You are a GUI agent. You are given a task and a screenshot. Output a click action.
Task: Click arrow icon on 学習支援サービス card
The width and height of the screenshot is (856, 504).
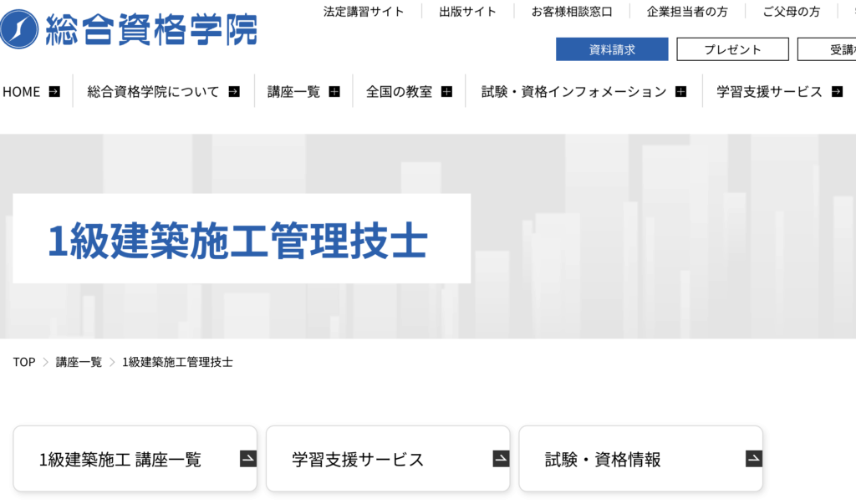500,459
